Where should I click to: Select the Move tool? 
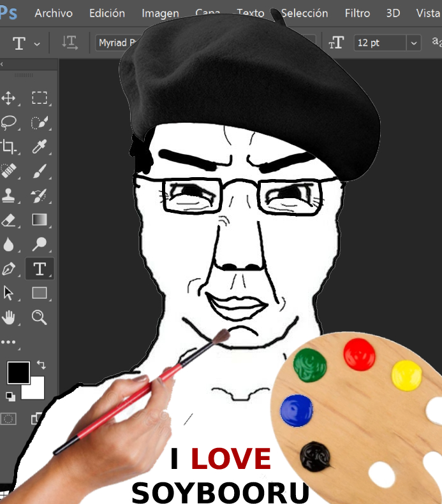(x=9, y=98)
